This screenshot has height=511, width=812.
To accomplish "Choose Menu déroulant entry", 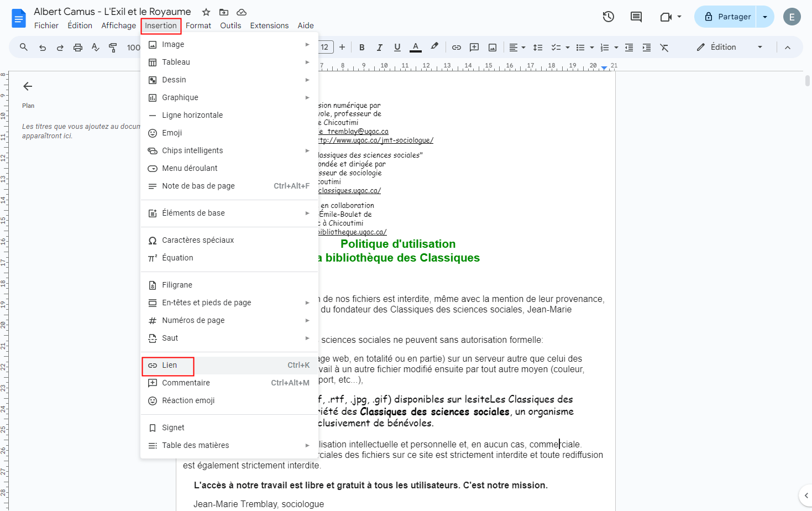I will [x=229, y=168].
